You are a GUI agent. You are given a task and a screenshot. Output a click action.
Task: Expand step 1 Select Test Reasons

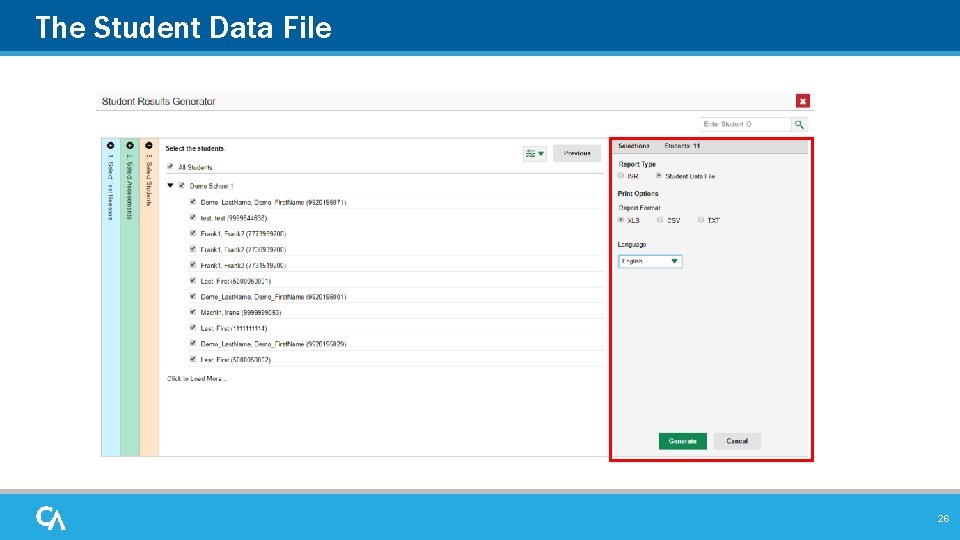[x=110, y=146]
